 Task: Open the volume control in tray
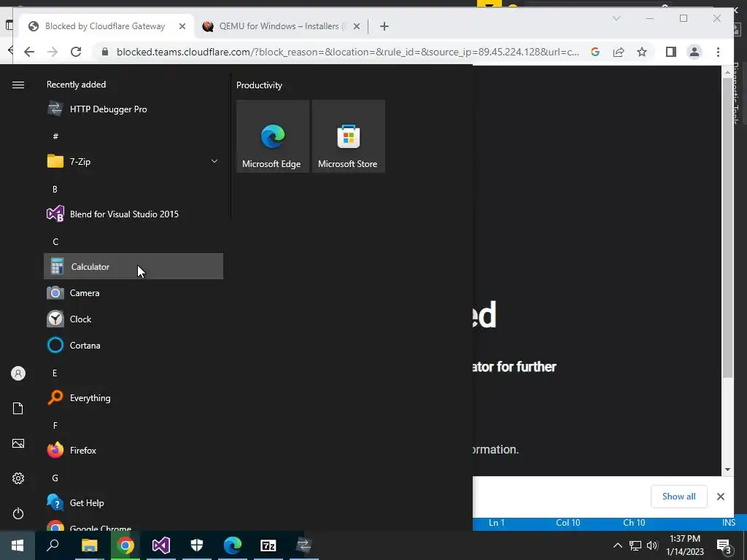click(x=653, y=545)
